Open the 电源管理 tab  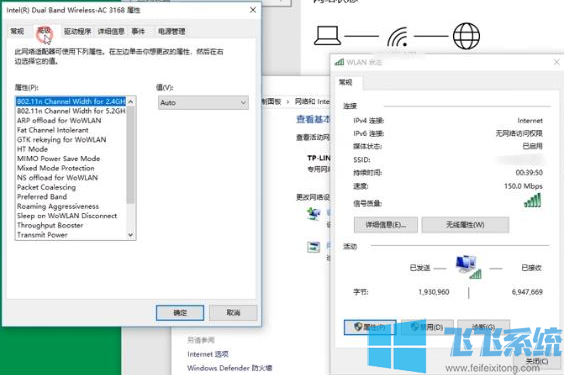click(172, 32)
